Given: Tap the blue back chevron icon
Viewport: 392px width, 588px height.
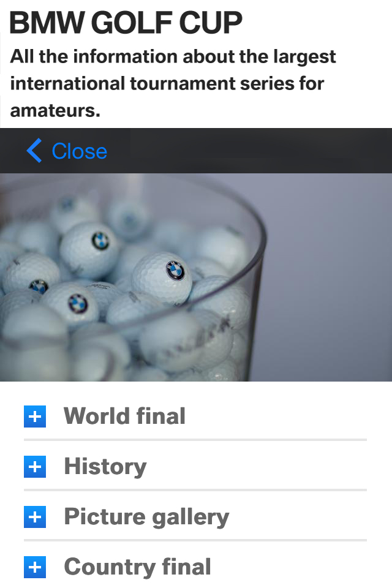Looking at the screenshot, I should click(34, 151).
